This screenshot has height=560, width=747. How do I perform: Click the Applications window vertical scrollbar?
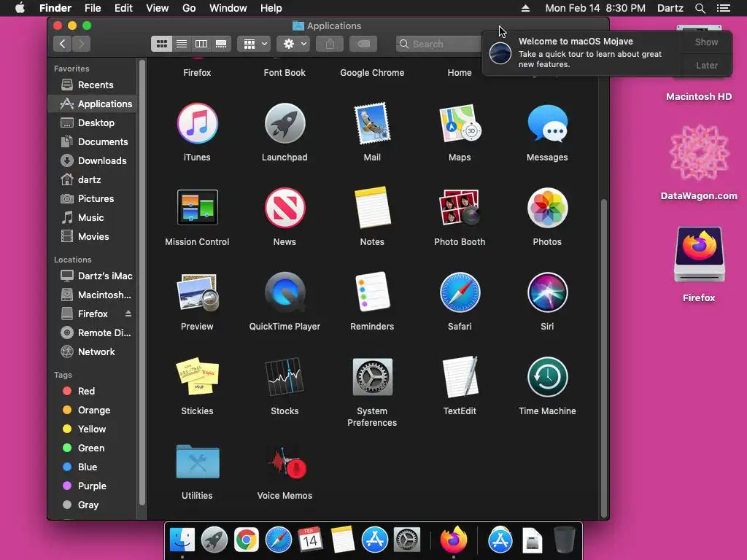(x=603, y=358)
